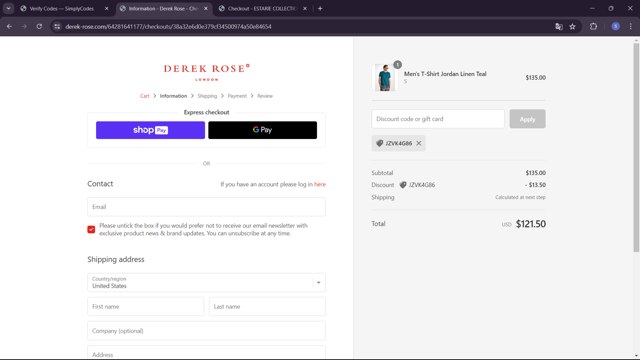Screen dimensions: 640x360
Task: Open the tab search dropdown arrow
Action: [x=8, y=8]
